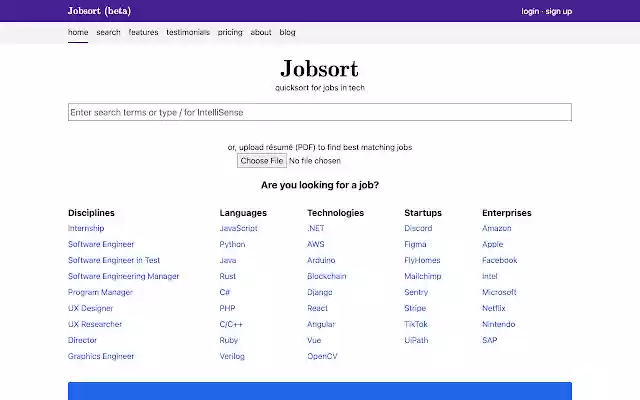This screenshot has height=400, width=640.
Task: Browse Microsoft jobs
Action: (499, 292)
